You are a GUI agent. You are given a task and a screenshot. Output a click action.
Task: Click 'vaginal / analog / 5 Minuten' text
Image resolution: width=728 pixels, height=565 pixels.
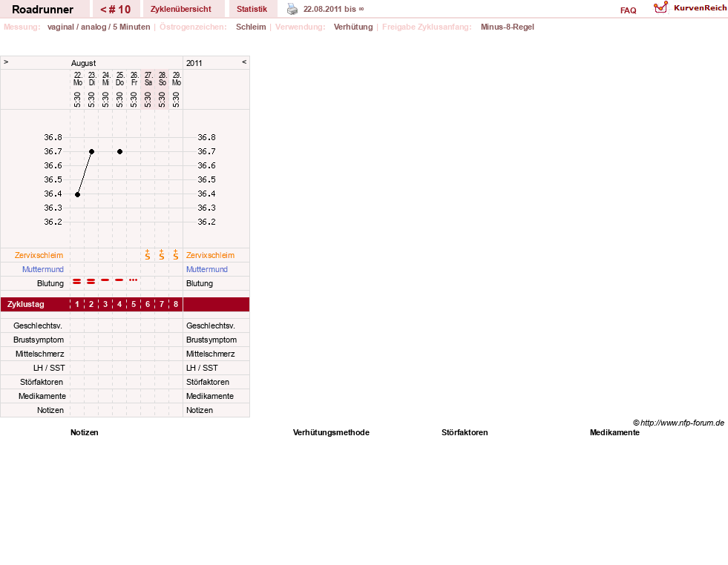click(99, 27)
